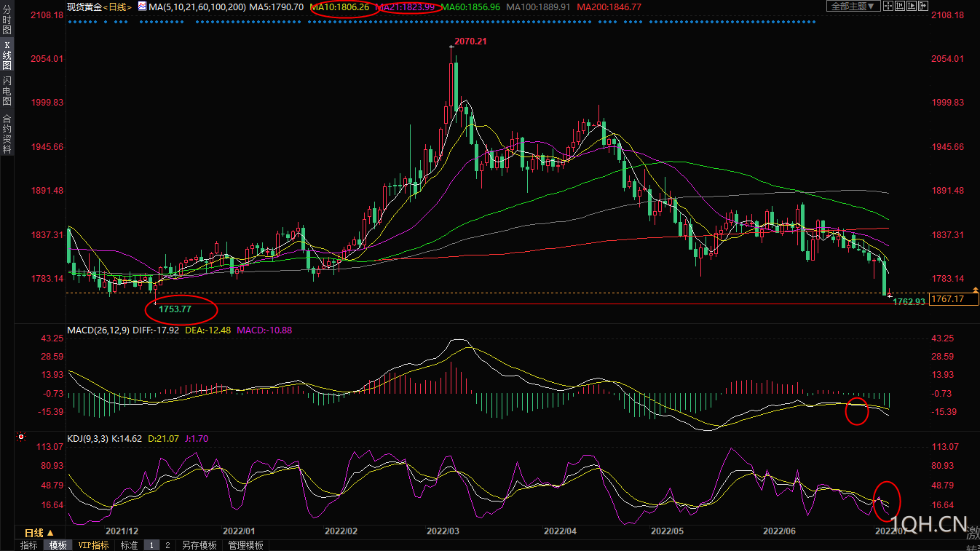The width and height of the screenshot is (980, 551).
Task: Select the 模板 bottom tab
Action: coord(58,545)
